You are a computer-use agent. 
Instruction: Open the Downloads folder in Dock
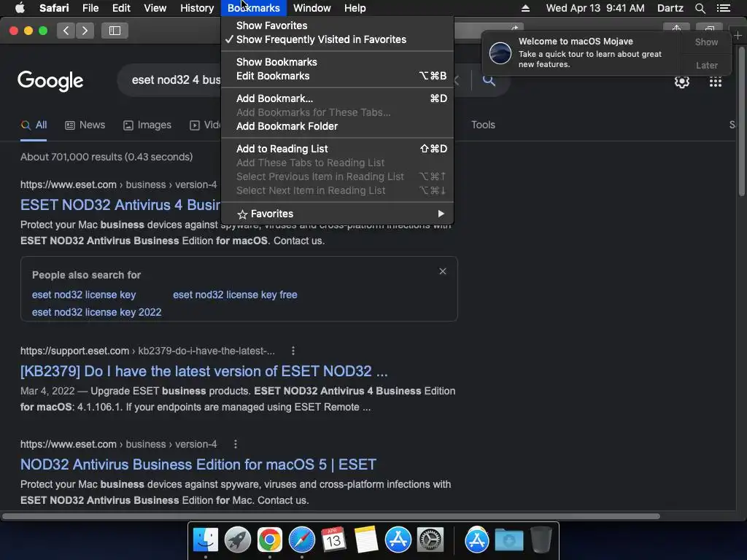[x=508, y=540]
